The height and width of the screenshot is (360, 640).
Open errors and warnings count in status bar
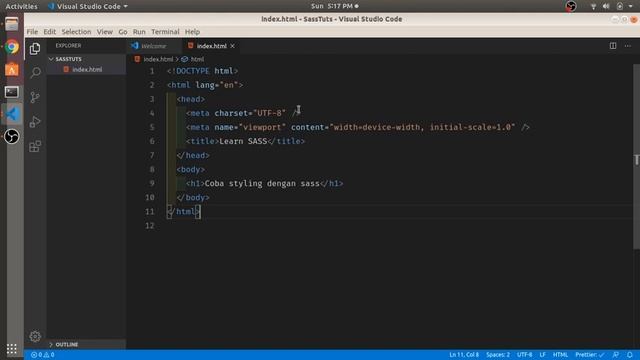tap(42, 355)
